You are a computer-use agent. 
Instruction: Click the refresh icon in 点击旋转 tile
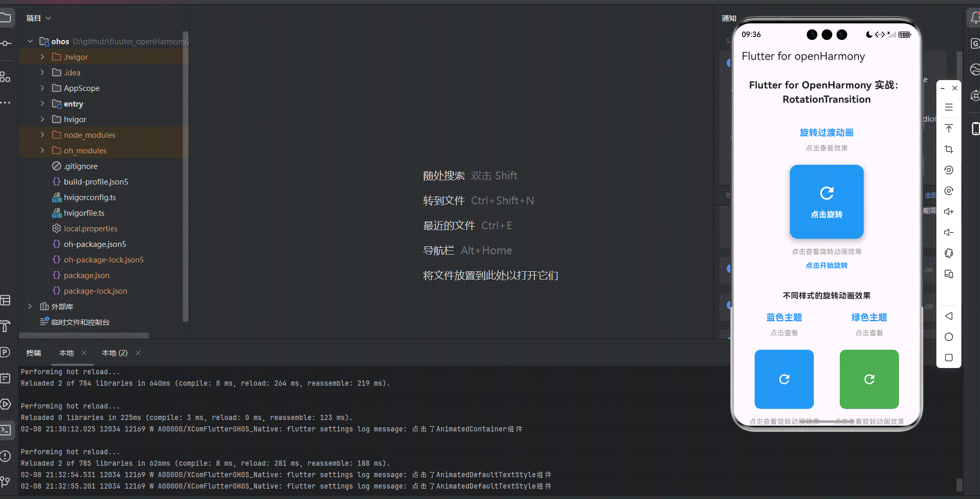click(827, 193)
